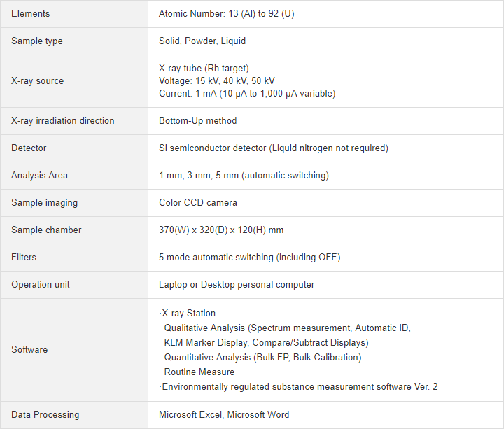504x429 pixels.
Task: Click the Microsoft Excel, Microsoft Word value
Action: [224, 415]
